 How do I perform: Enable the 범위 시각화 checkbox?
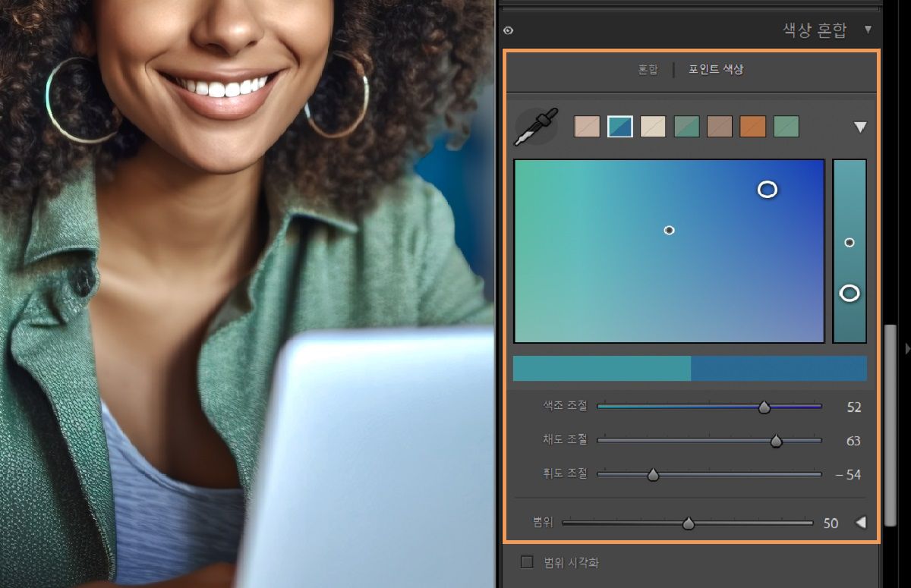point(527,562)
